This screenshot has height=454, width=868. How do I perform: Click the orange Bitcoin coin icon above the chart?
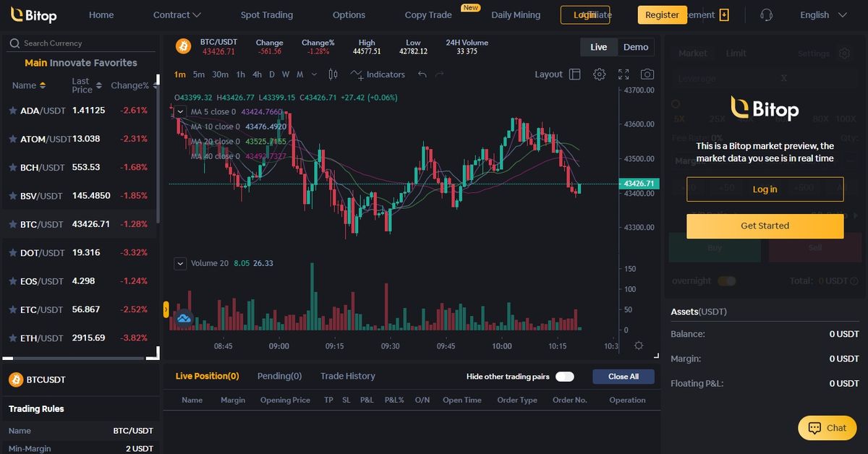pyautogui.click(x=183, y=47)
